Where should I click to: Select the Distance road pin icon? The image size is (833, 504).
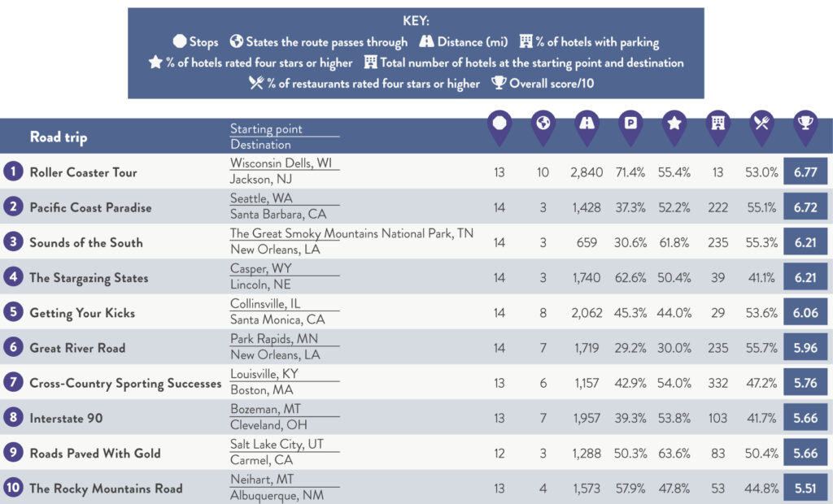[587, 124]
